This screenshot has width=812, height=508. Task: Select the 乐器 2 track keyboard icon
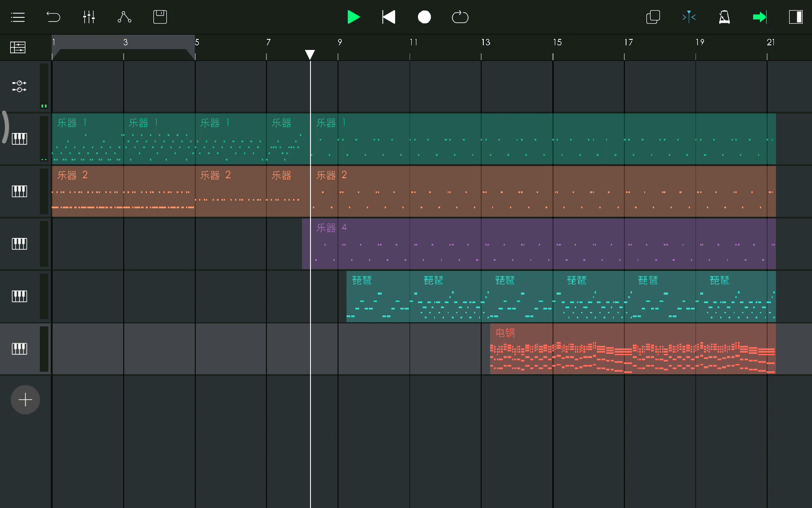coord(19,191)
